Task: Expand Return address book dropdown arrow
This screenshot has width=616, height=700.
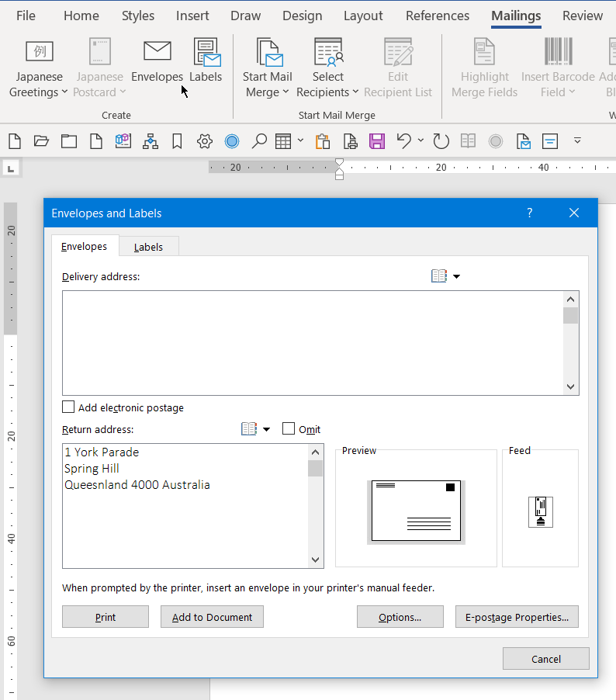Action: (x=266, y=429)
